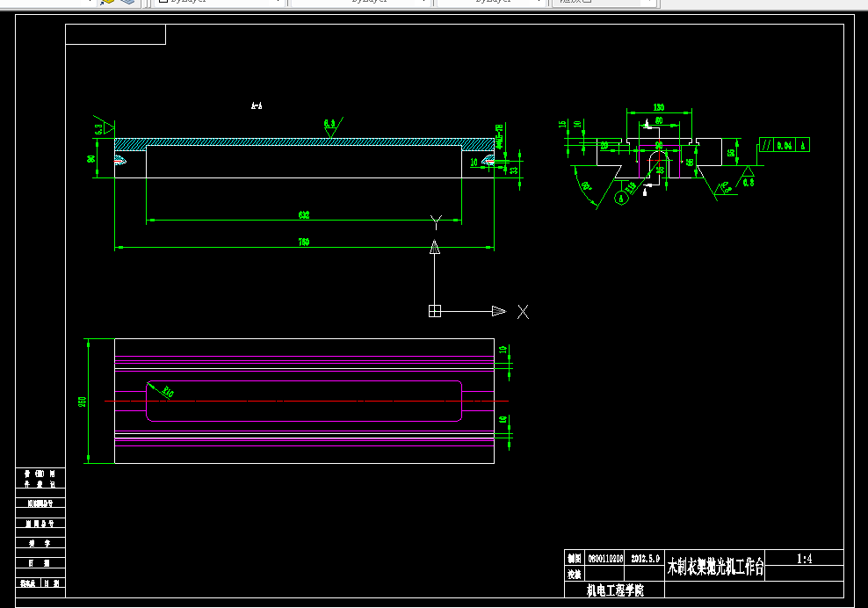Select the 632 length dimension text

[304, 215]
